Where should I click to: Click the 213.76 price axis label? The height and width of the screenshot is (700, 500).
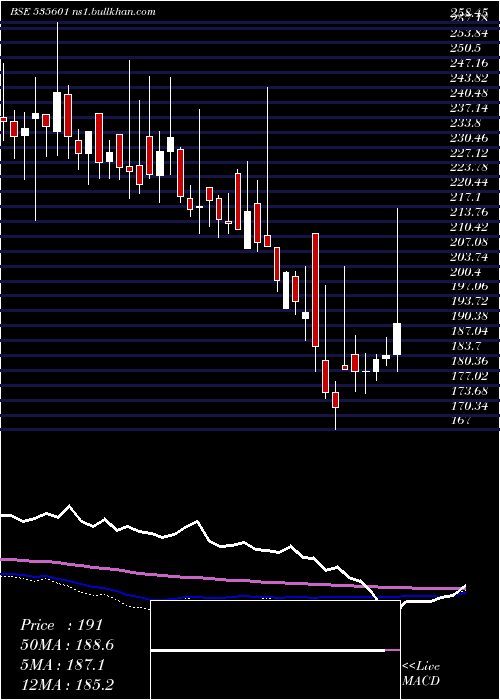(468, 212)
